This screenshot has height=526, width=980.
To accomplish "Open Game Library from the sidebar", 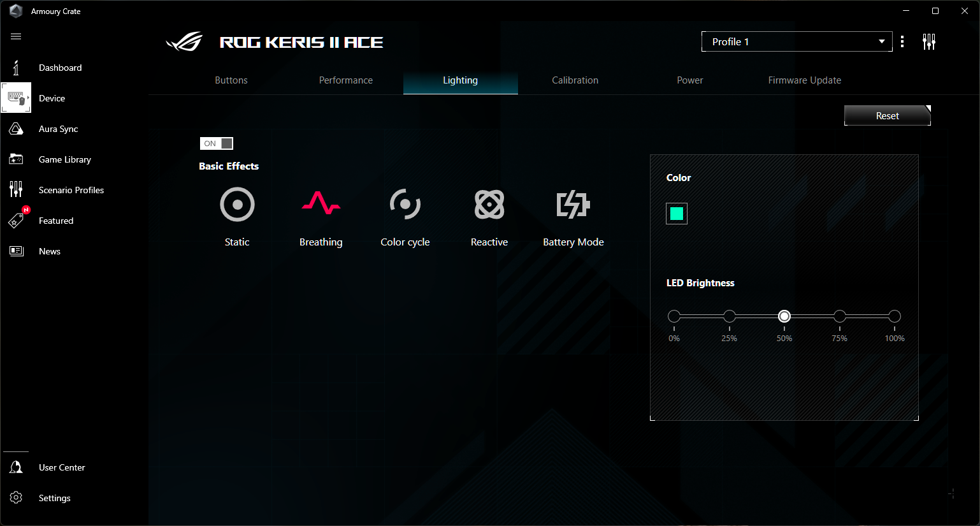I will click(64, 159).
